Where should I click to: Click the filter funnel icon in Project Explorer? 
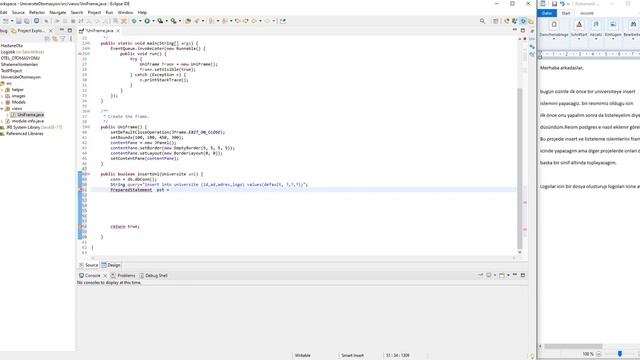point(62,38)
